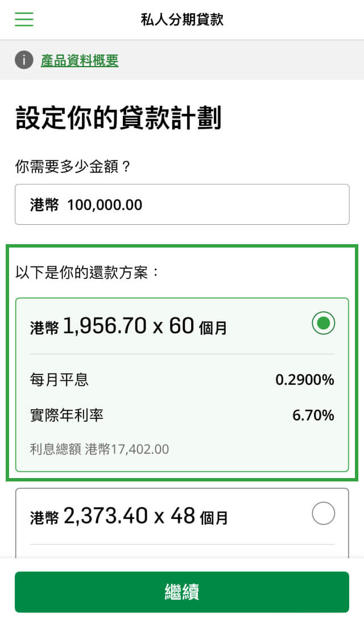Image resolution: width=364 pixels, height=626 pixels.
Task: Select the 48個月 plan radio button
Action: tap(323, 514)
